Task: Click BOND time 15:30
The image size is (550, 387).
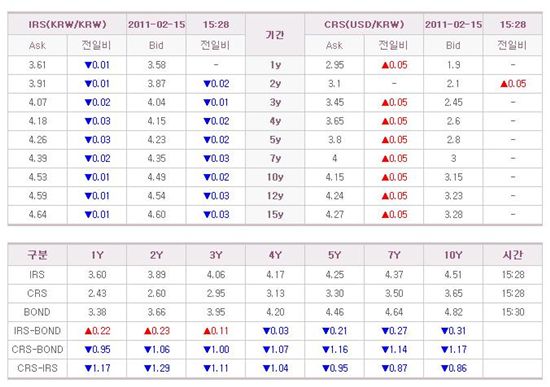Action: pyautogui.click(x=513, y=312)
